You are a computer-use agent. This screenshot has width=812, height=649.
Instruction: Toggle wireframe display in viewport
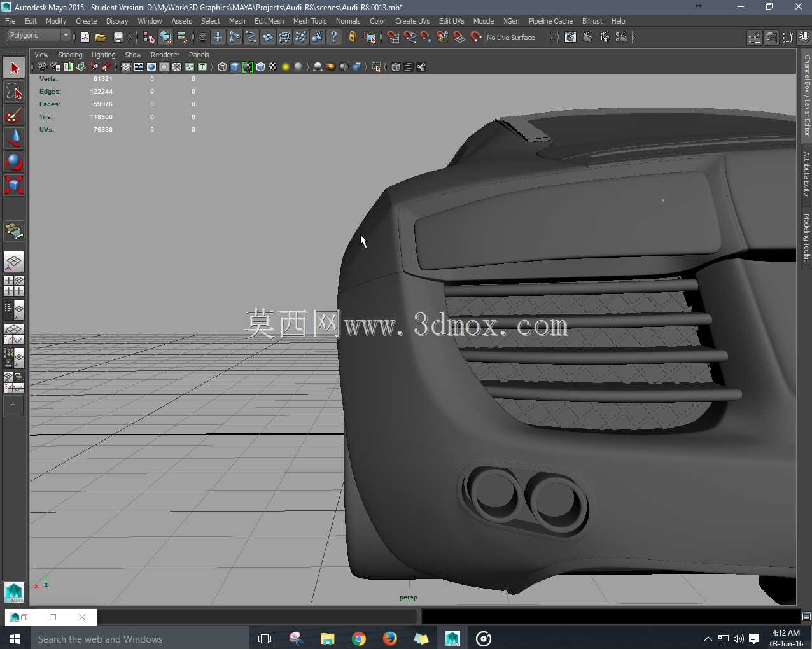[x=222, y=67]
